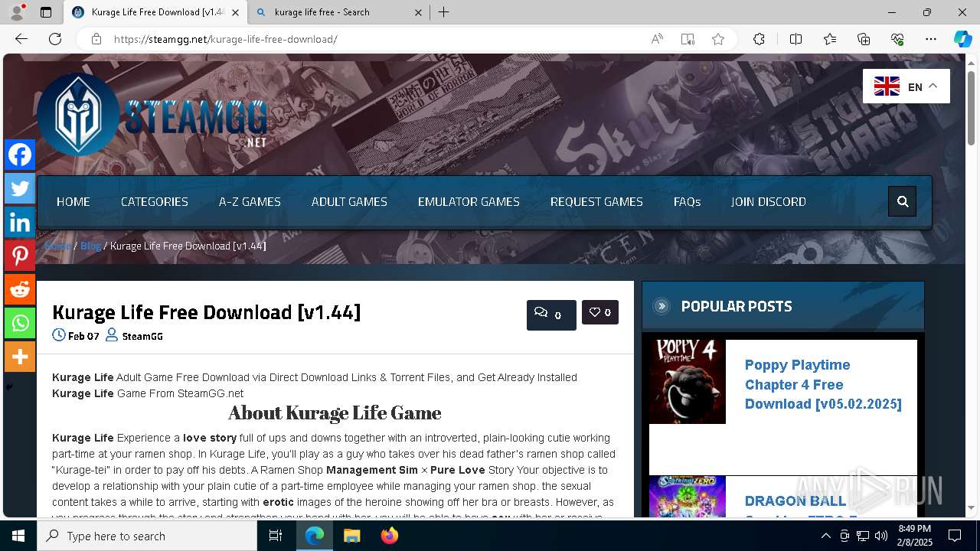Click taskbar search box
Viewport: 980px width, 551px height.
coord(147,536)
